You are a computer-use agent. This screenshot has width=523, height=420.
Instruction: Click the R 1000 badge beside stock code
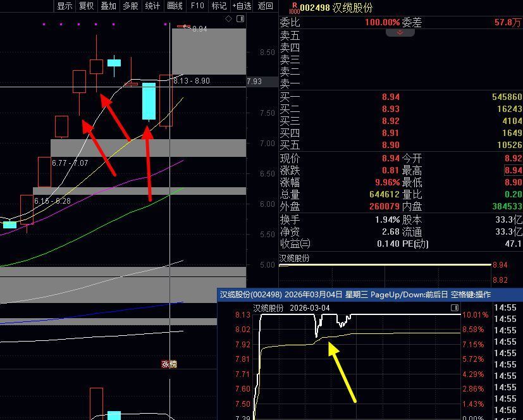(293, 8)
